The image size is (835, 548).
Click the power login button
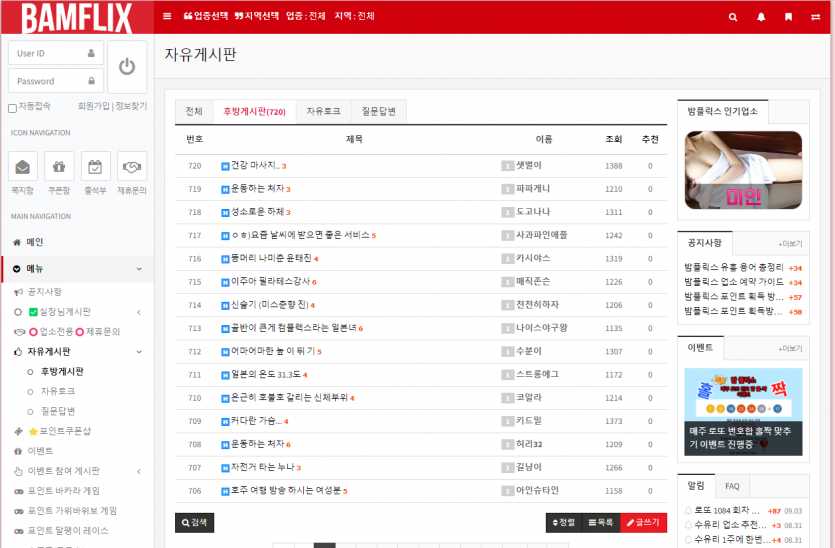click(127, 67)
